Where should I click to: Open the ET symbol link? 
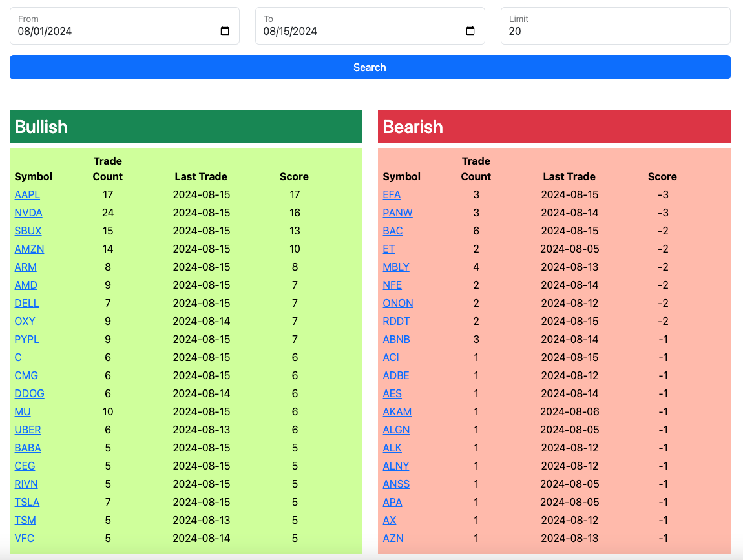point(388,249)
